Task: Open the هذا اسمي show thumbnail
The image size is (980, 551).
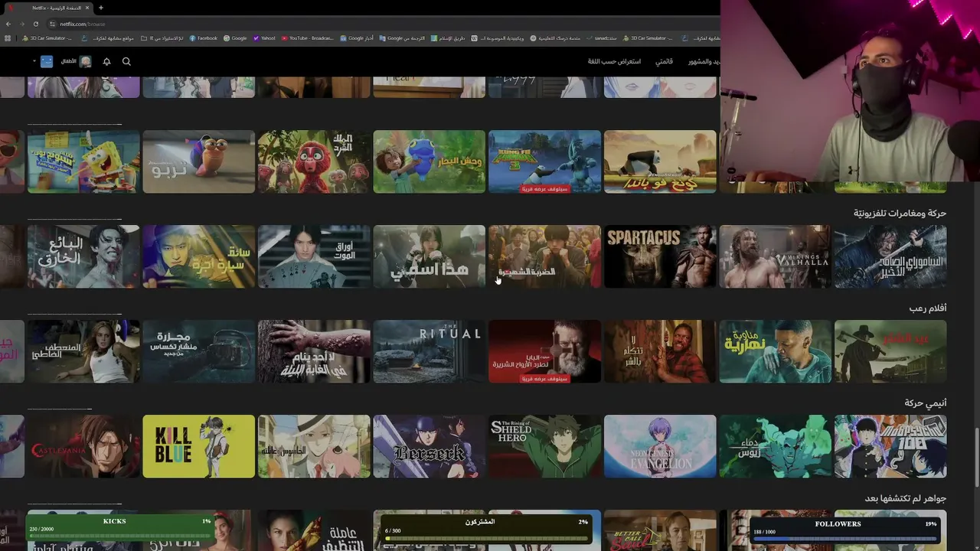Action: pyautogui.click(x=429, y=256)
